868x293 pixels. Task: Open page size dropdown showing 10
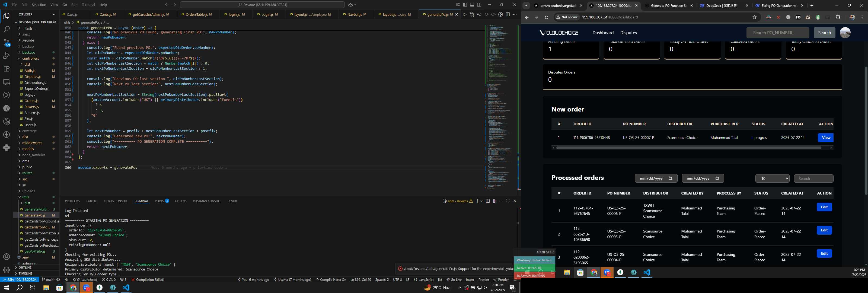(772, 178)
